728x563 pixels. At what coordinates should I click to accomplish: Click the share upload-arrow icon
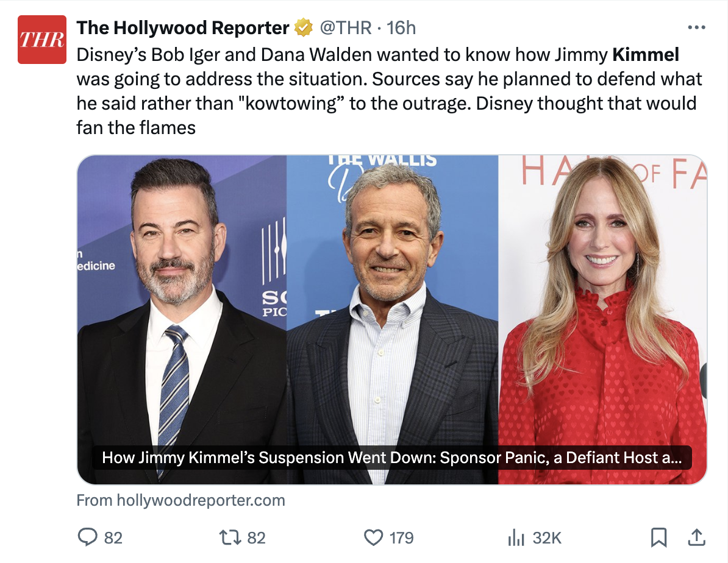click(x=696, y=537)
